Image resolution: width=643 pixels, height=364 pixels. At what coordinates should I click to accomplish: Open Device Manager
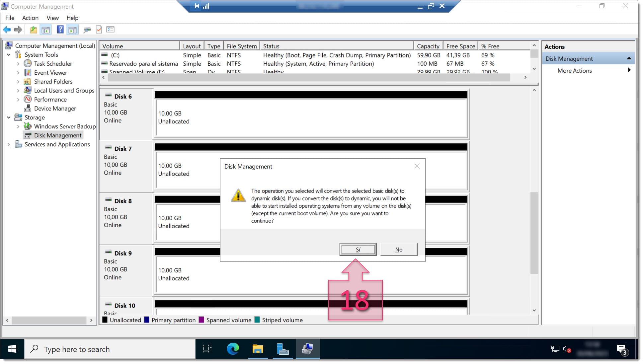pyautogui.click(x=55, y=109)
